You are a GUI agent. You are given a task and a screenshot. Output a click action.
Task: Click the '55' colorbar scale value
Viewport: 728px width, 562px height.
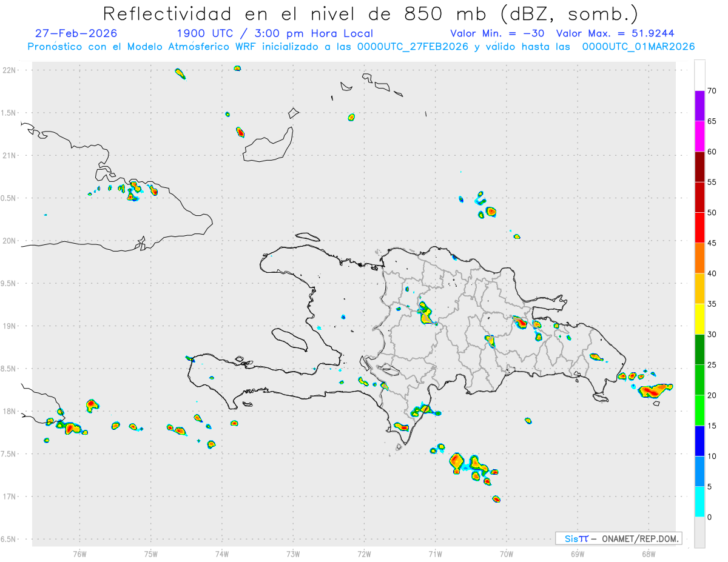(x=712, y=182)
